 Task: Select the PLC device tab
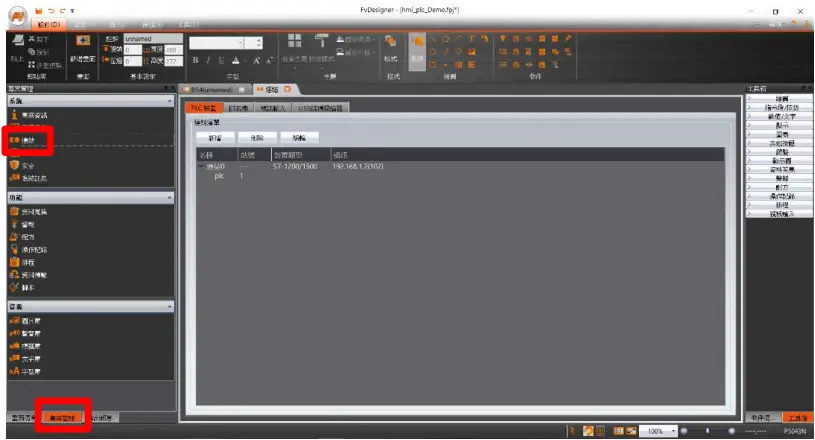click(x=203, y=108)
